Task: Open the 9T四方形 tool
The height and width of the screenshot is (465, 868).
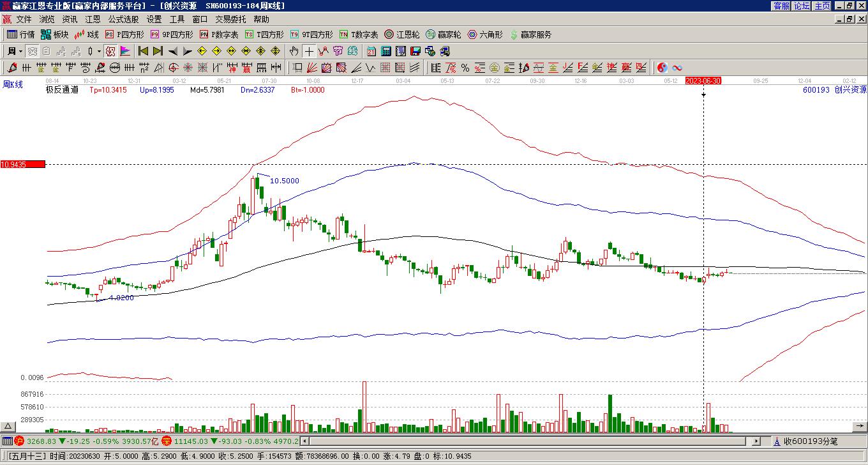Action: [x=311, y=34]
